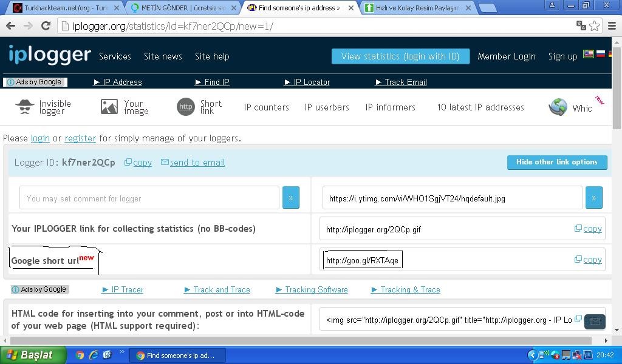Click the Invisible logger spy icon
622x364 pixels.
point(24,107)
